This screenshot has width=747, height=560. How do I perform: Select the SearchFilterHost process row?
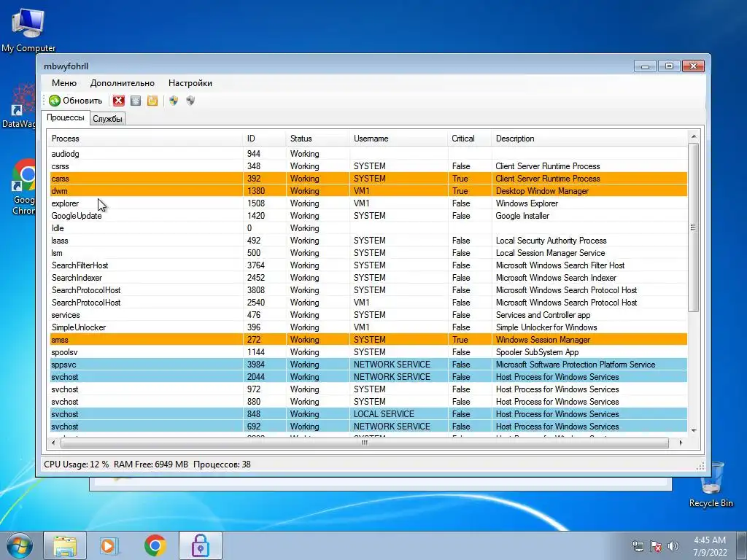pos(368,265)
